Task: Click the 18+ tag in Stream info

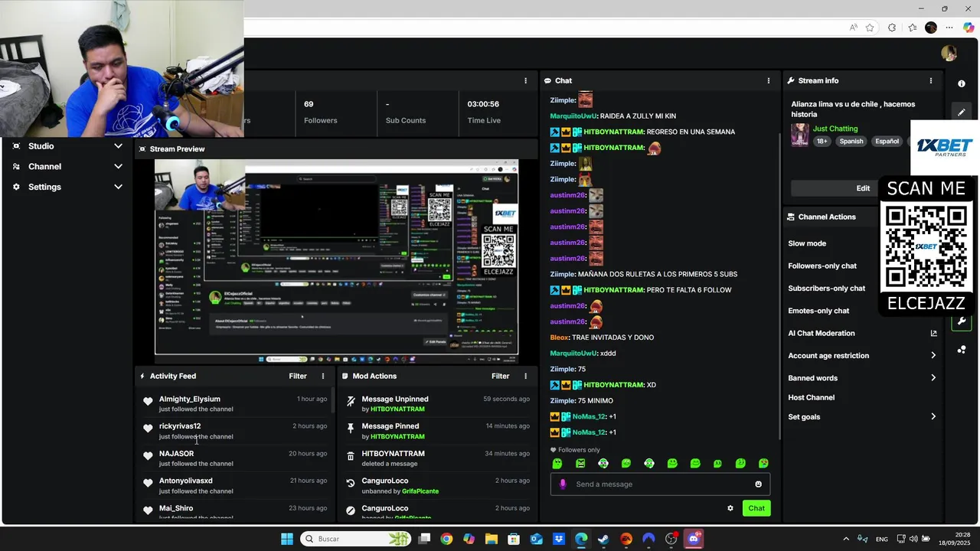Action: pyautogui.click(x=822, y=142)
